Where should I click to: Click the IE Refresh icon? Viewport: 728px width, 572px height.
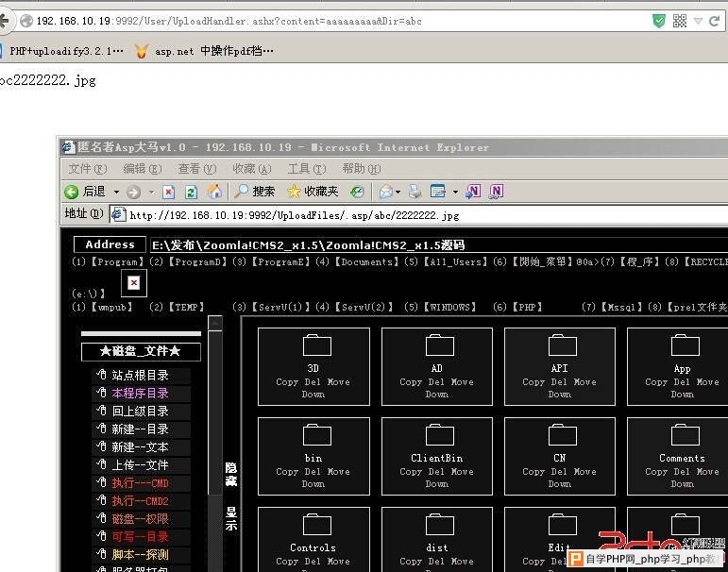click(x=191, y=192)
